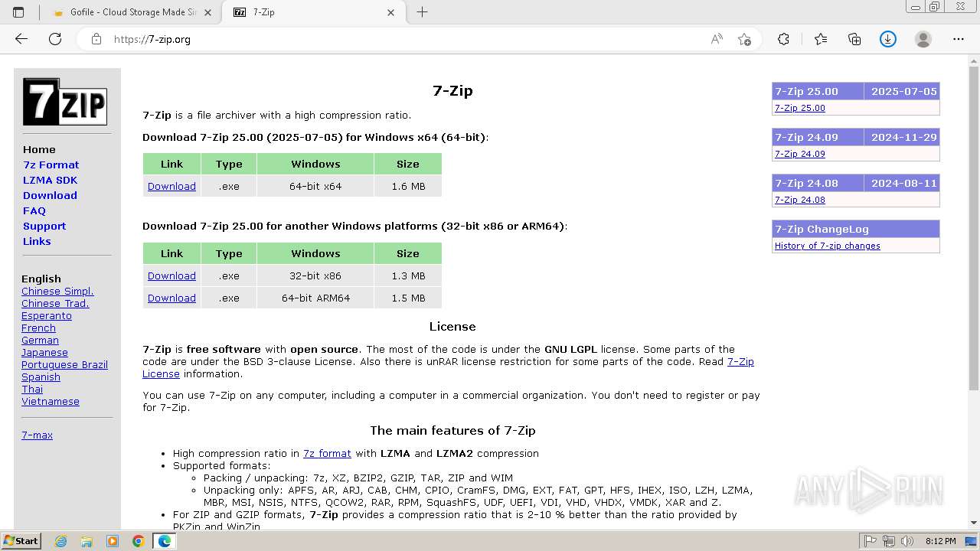Viewport: 980px width, 551px height.
Task: View site information lock icon
Action: point(96,39)
